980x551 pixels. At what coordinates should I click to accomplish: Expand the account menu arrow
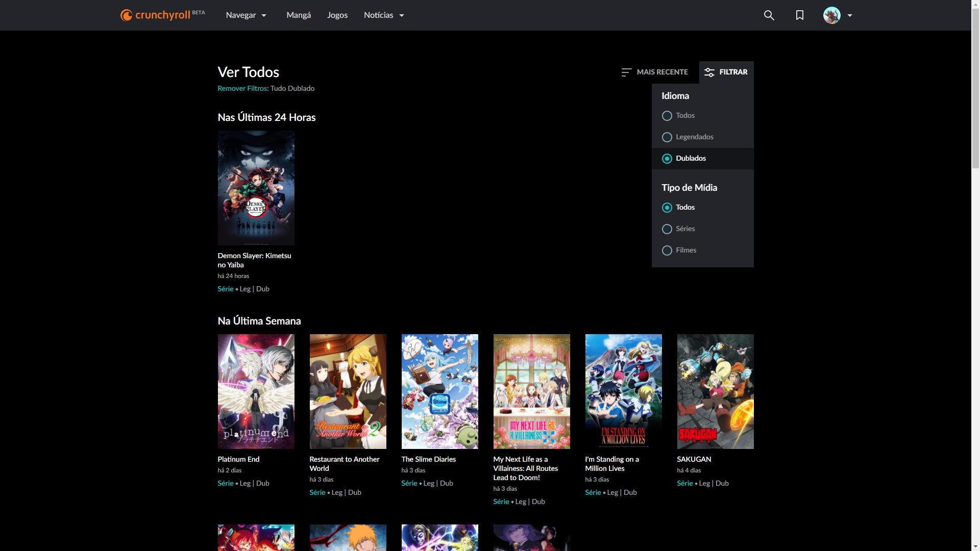coord(850,15)
